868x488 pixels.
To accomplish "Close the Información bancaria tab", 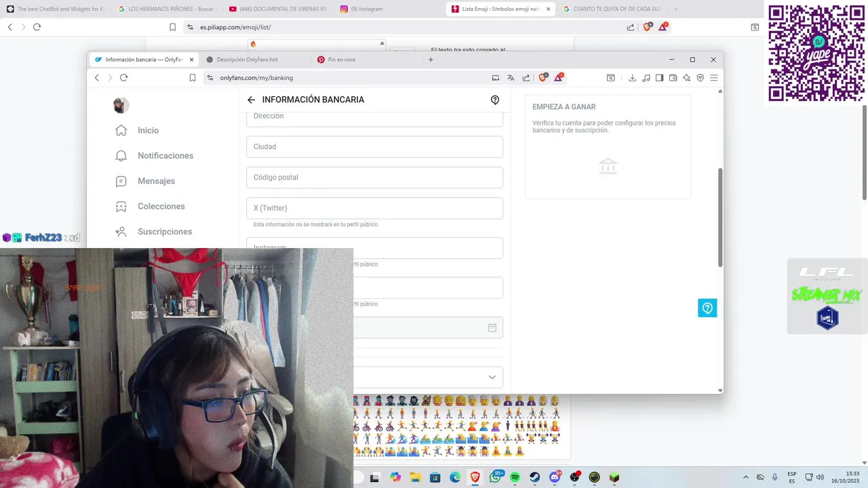I will [x=191, y=60].
